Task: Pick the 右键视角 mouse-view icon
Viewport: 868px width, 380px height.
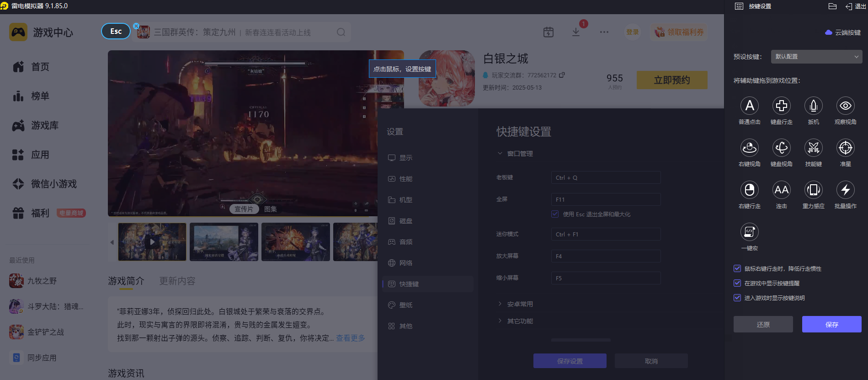Action: [750, 148]
